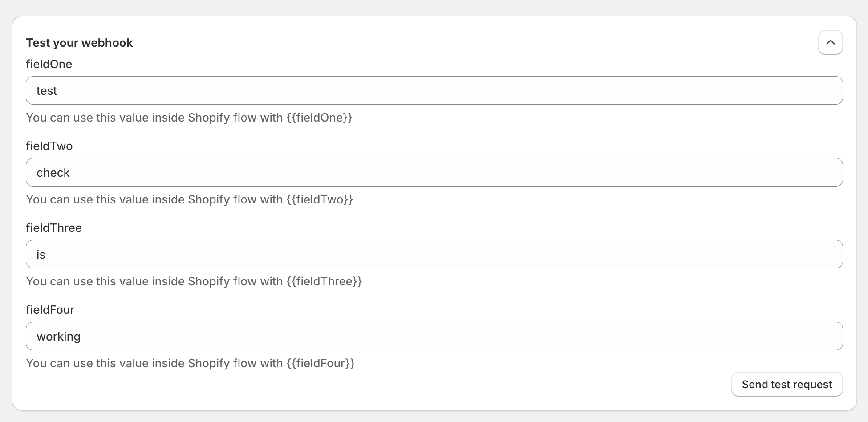Focus the fieldFour input containing working
Screen dimensions: 868x422
(434, 336)
